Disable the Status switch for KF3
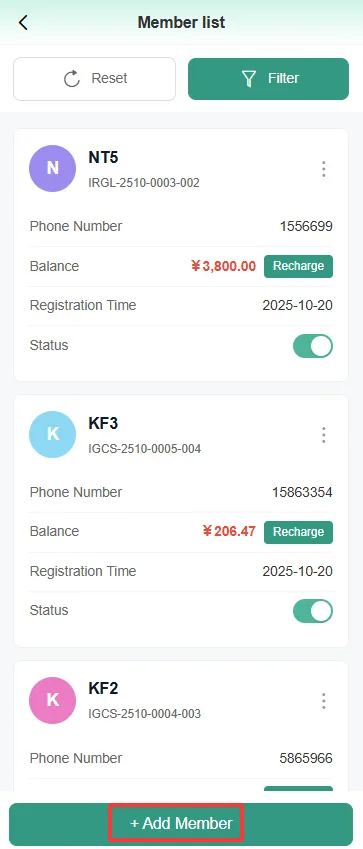This screenshot has width=363, height=849. point(313,611)
